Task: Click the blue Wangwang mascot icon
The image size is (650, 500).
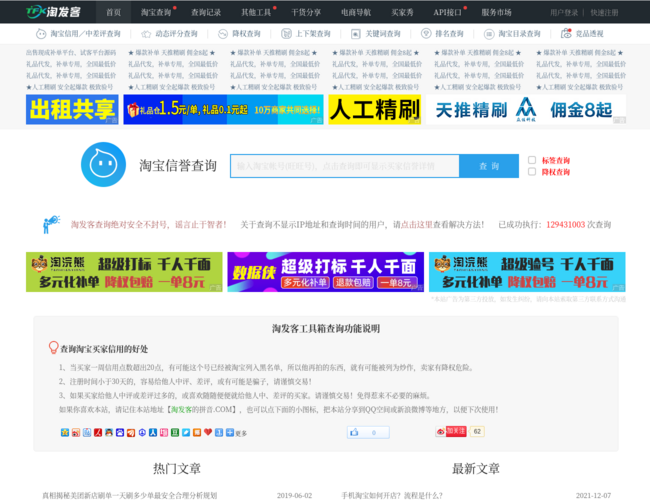Action: pos(103,165)
